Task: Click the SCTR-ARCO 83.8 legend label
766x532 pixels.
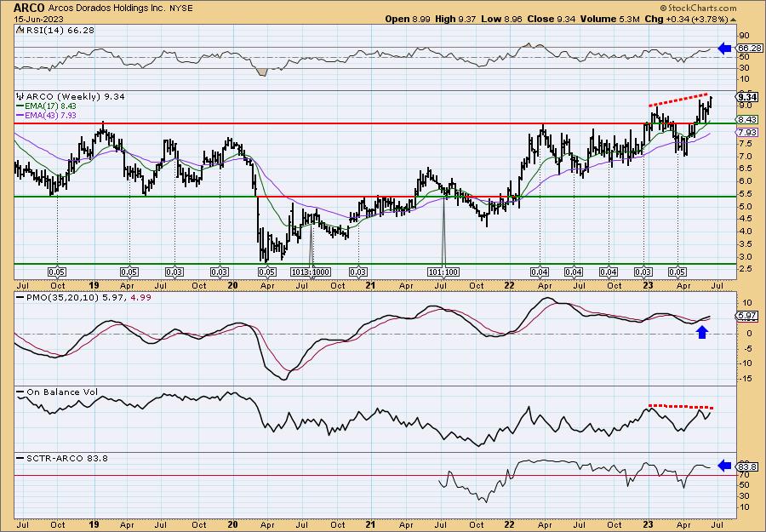Action: point(67,458)
